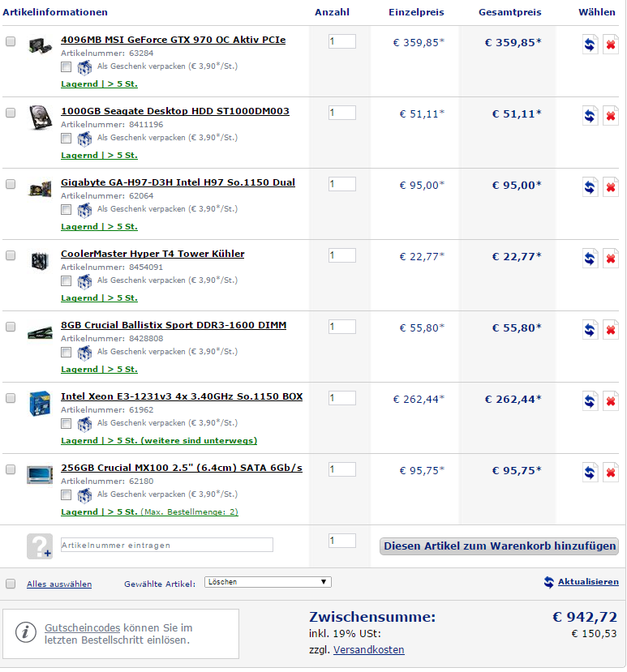Delete the Crucial MX100 SSD with its red X
This screenshot has width=627, height=672.
pyautogui.click(x=610, y=473)
